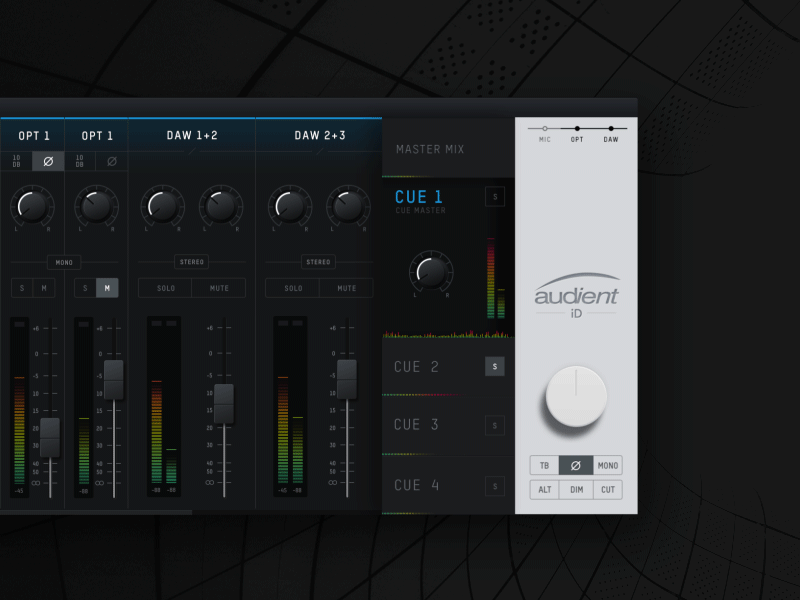This screenshot has width=800, height=600.
Task: Click the S solo button on CUE 1
Action: point(495,196)
